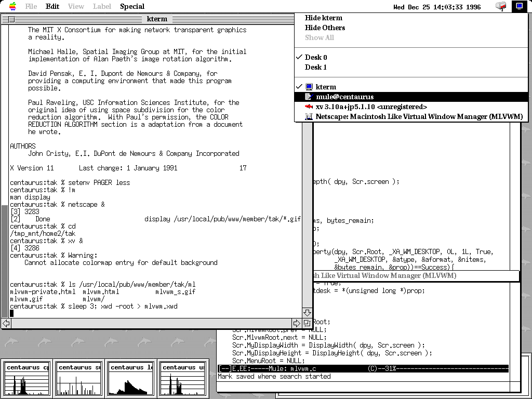
Task: Click the mailbox icon in the menu bar
Action: [501, 6]
